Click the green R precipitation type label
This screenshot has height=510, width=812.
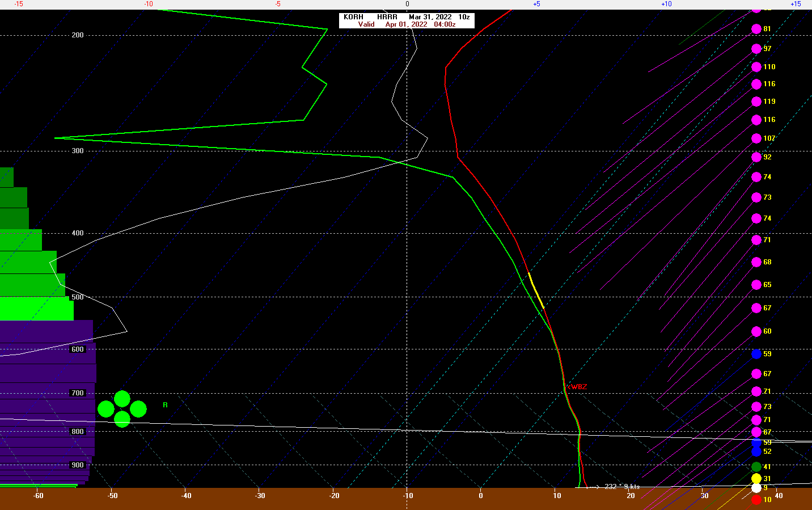coord(166,405)
